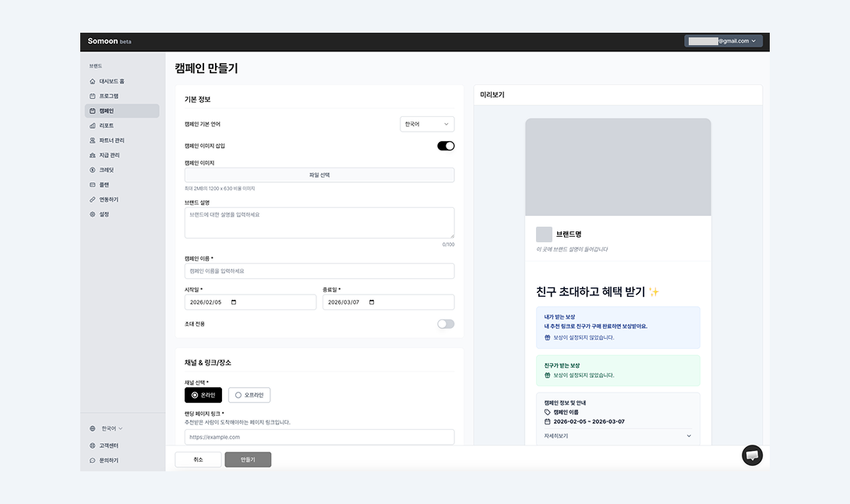Open the 캠페인 기본 언어 dropdown
Screen dimensions: 850x504
click(427, 124)
